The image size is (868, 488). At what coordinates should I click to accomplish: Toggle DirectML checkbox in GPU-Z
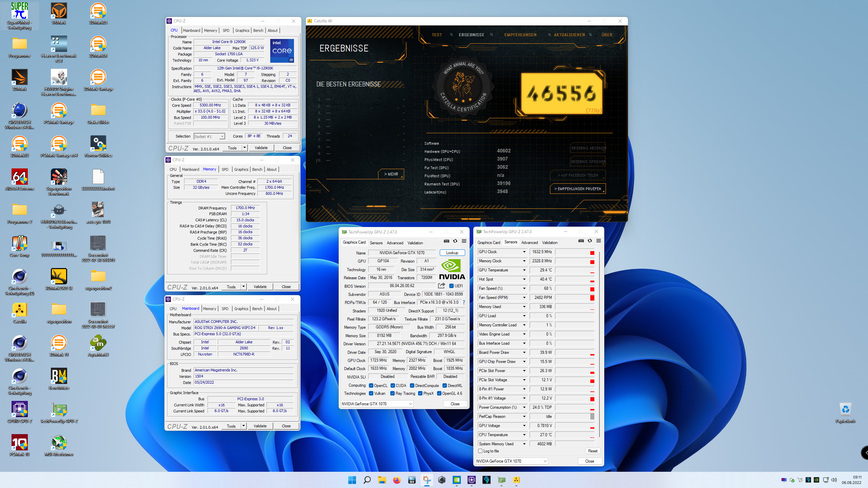pos(445,386)
